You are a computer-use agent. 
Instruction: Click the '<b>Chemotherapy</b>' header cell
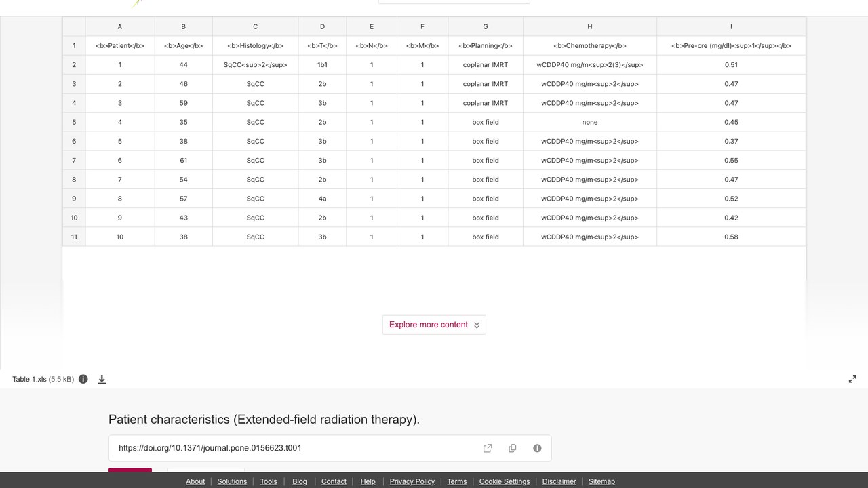coord(590,45)
